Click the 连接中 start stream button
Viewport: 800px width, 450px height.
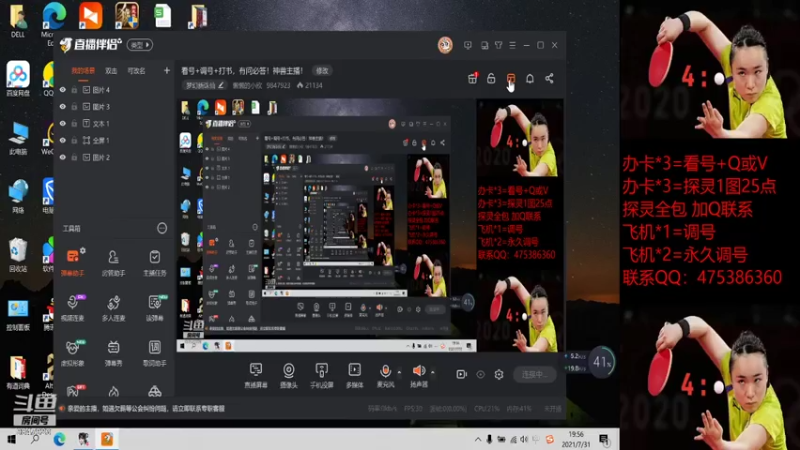pyautogui.click(x=534, y=374)
